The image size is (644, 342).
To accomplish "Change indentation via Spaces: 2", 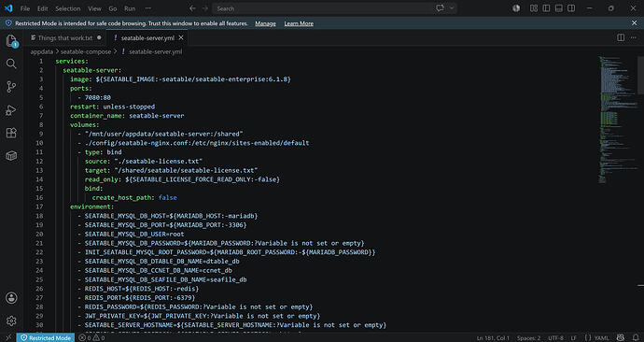I will click(x=528, y=338).
